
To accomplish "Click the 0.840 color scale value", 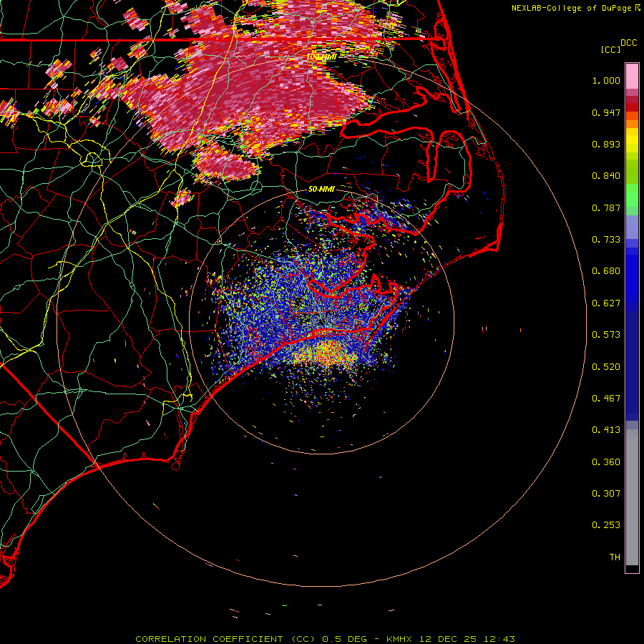I will point(606,176).
